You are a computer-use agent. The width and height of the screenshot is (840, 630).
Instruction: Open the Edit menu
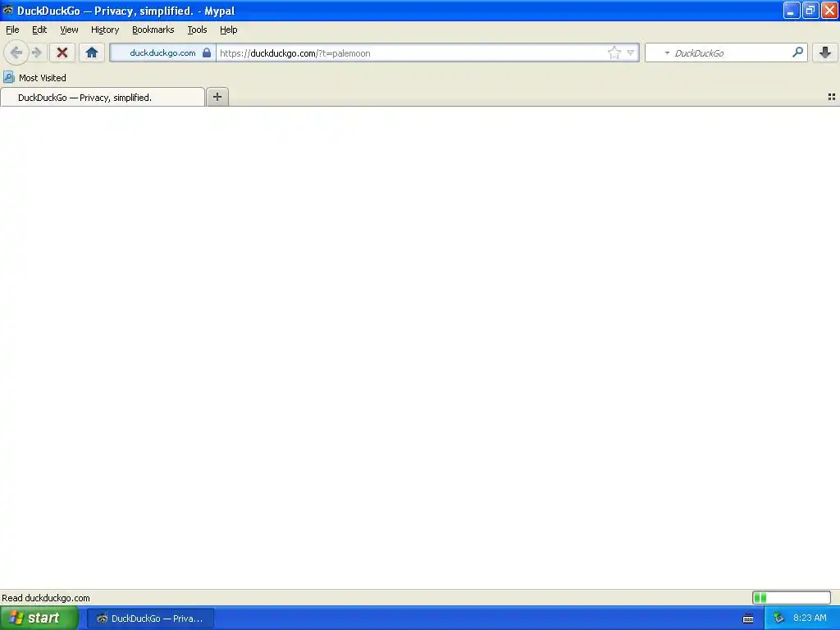point(39,30)
